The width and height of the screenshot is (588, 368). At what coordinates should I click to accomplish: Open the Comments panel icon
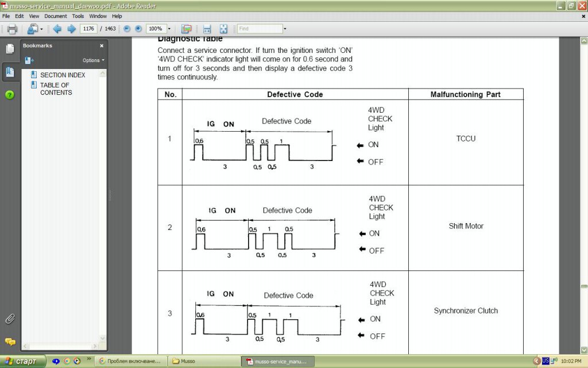tap(10, 342)
